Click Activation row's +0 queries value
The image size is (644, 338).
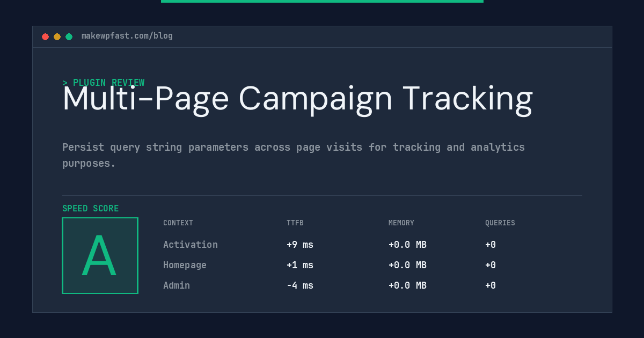click(x=491, y=245)
